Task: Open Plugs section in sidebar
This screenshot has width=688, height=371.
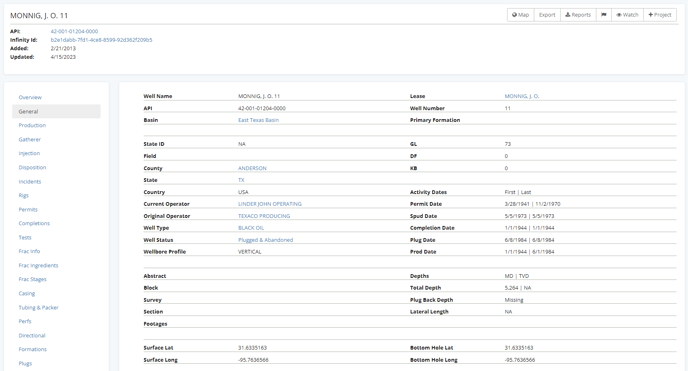Action: coord(25,364)
